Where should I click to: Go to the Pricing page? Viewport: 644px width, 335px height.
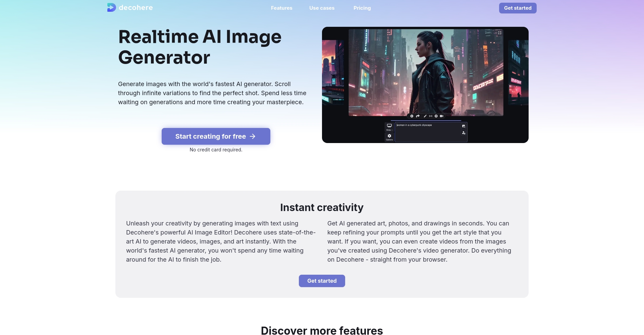point(362,8)
